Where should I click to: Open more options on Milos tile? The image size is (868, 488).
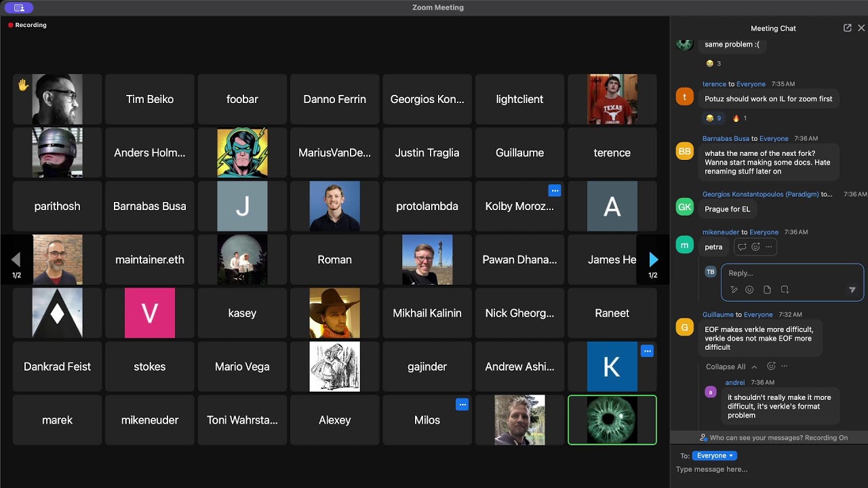462,405
